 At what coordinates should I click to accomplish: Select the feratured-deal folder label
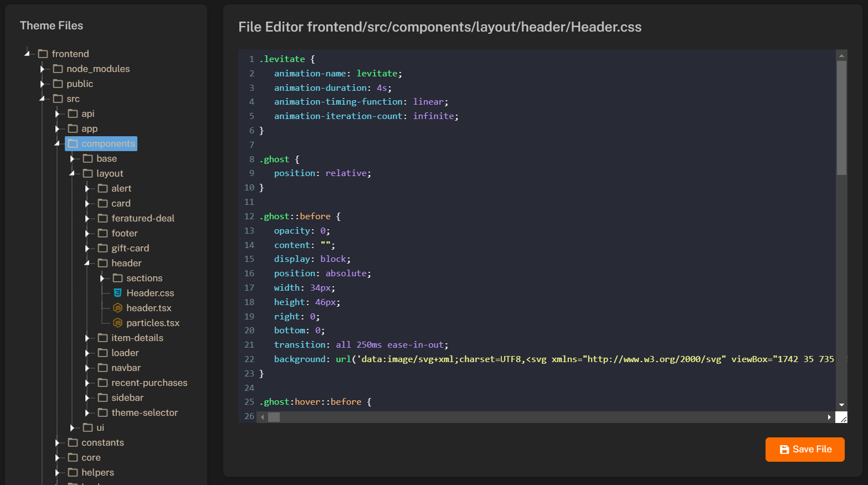[143, 218]
